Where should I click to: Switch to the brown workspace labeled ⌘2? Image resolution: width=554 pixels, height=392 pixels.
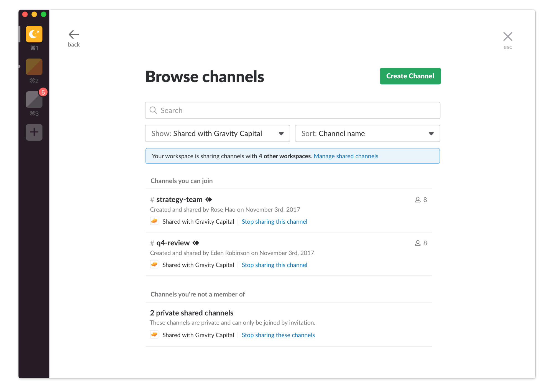click(x=34, y=67)
